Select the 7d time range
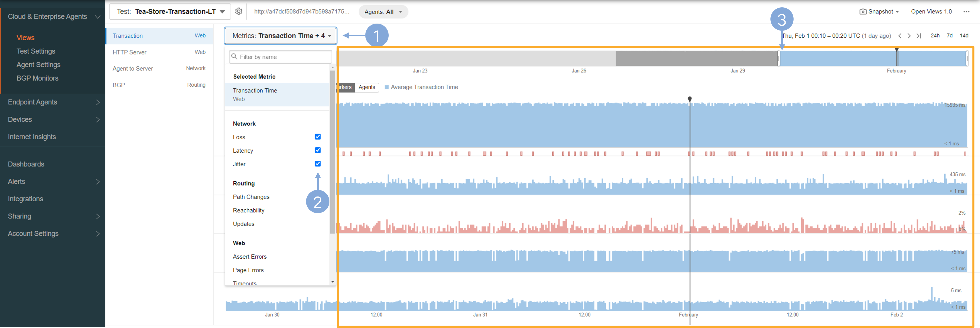 pos(949,36)
